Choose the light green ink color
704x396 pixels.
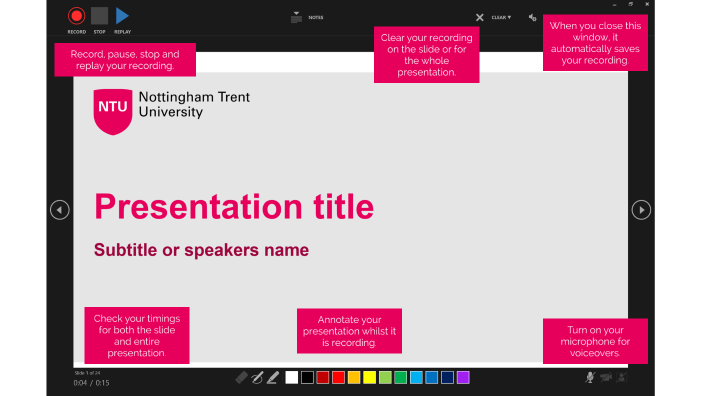385,378
